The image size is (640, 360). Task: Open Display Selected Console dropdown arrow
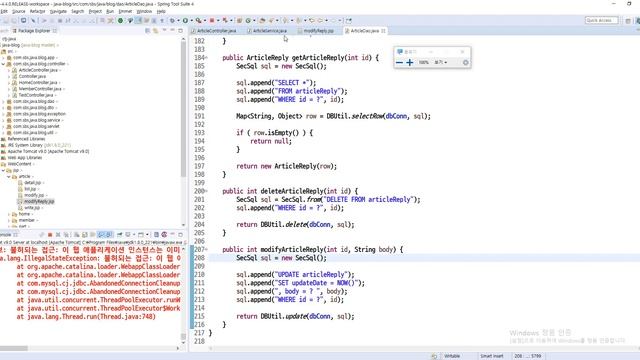[134, 235]
